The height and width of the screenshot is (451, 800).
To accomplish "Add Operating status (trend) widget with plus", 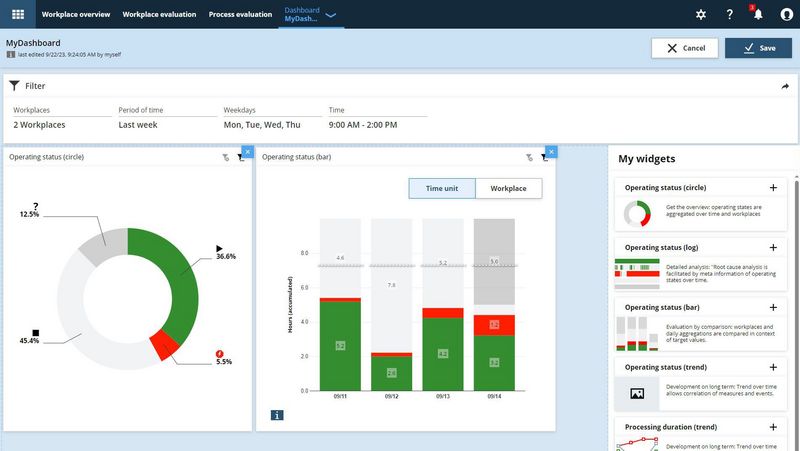I will pos(773,367).
